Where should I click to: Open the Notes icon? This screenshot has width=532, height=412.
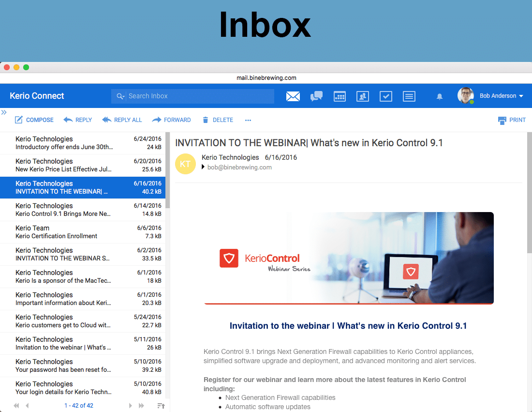(409, 96)
